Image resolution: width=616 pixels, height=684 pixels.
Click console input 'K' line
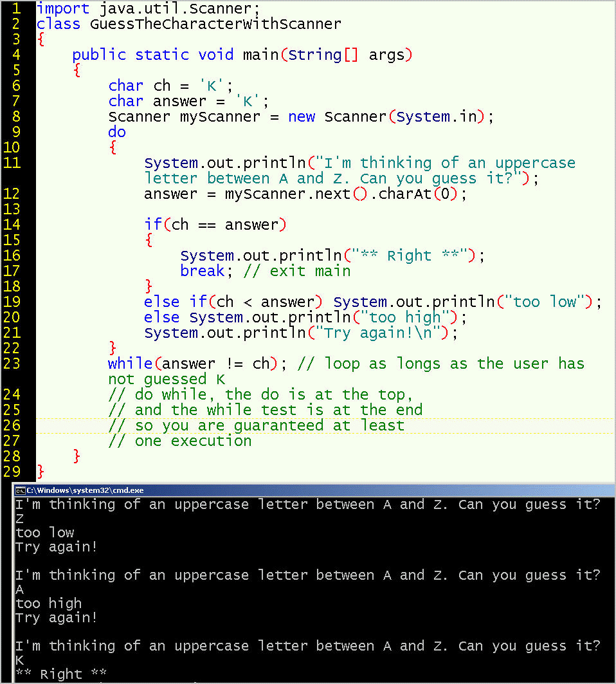pos(20,660)
